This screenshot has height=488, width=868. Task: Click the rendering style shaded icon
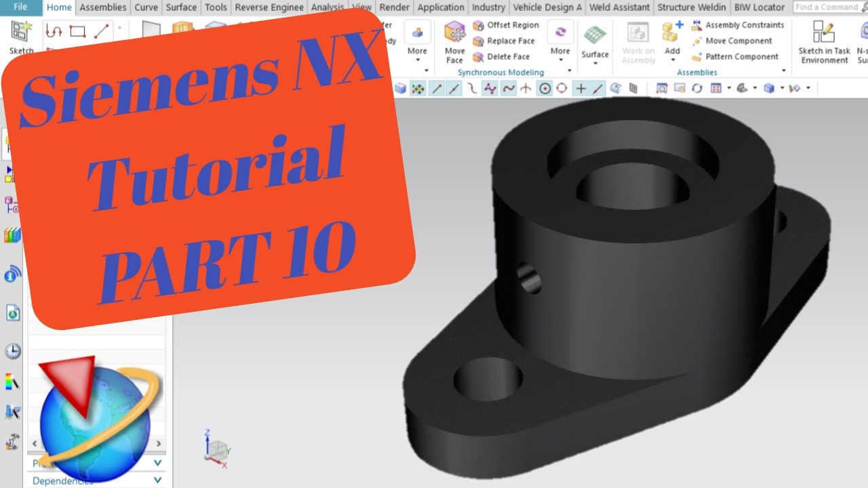click(x=742, y=88)
